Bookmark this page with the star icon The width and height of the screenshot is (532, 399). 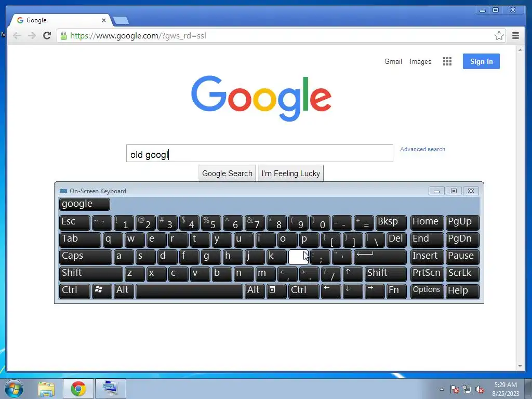(x=499, y=36)
